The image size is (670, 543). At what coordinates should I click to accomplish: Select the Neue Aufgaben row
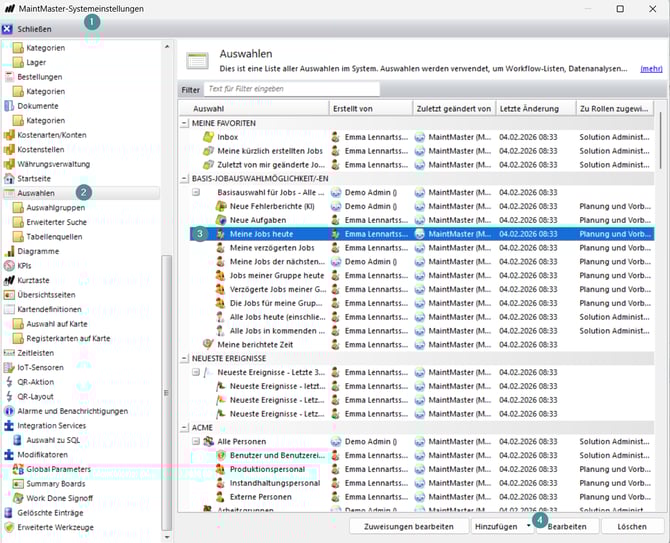[422, 220]
